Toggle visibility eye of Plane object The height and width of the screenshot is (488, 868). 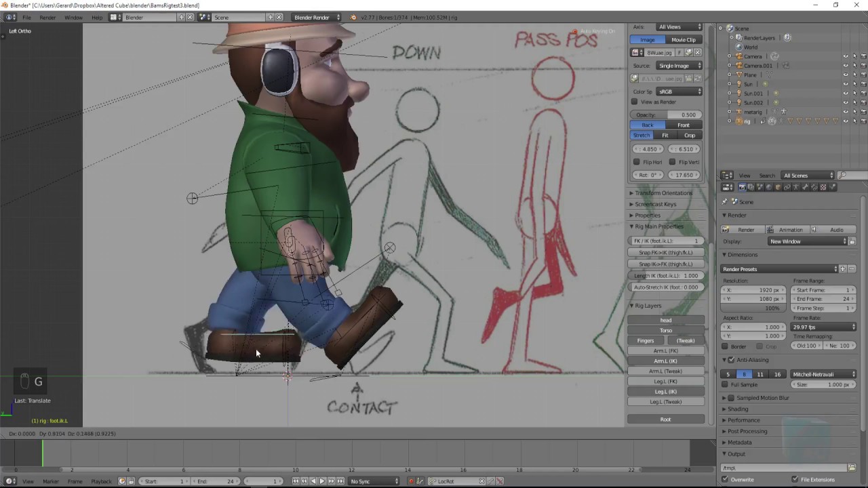point(845,75)
